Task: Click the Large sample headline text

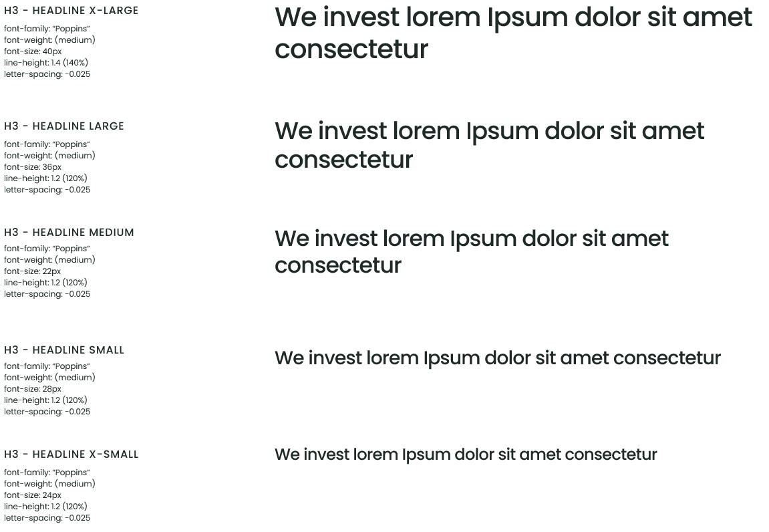Action: pyautogui.click(x=490, y=145)
